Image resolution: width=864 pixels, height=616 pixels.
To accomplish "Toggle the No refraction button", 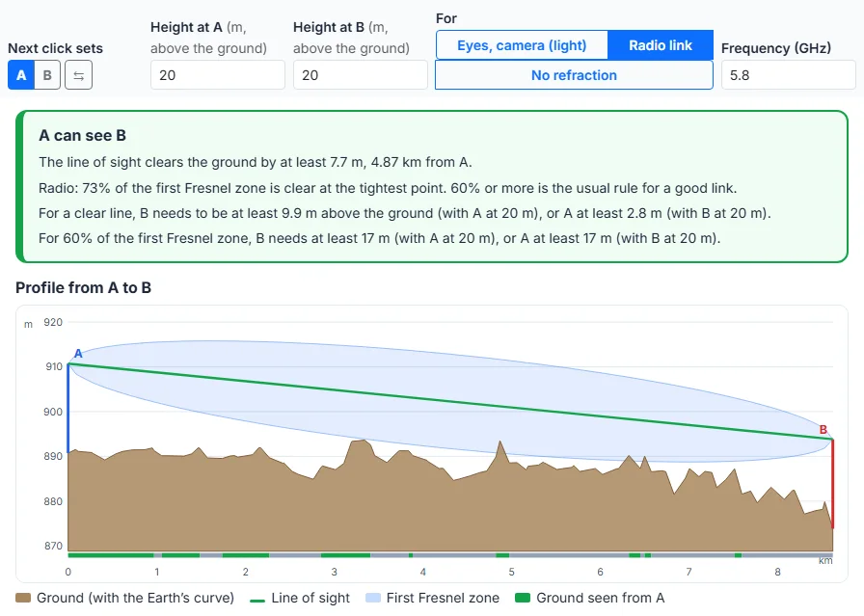I will 574,75.
